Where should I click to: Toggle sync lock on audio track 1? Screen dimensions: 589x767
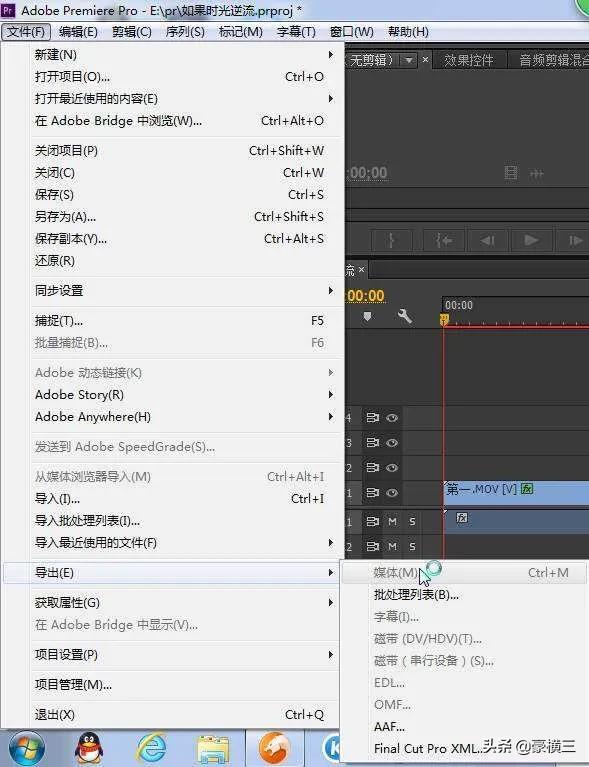373,521
